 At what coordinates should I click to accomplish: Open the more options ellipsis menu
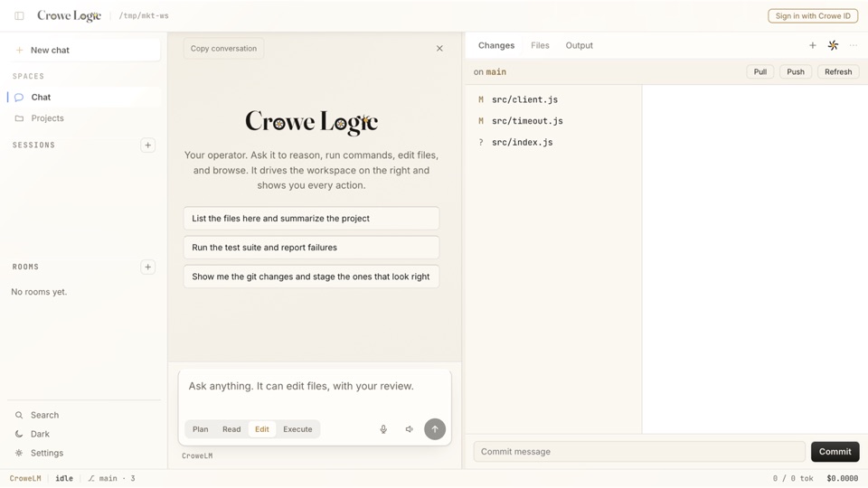click(854, 45)
